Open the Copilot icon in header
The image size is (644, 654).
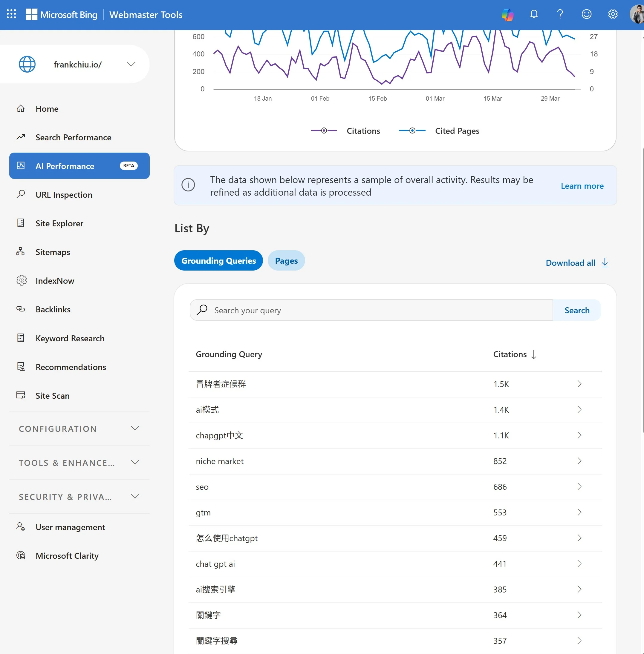[507, 15]
